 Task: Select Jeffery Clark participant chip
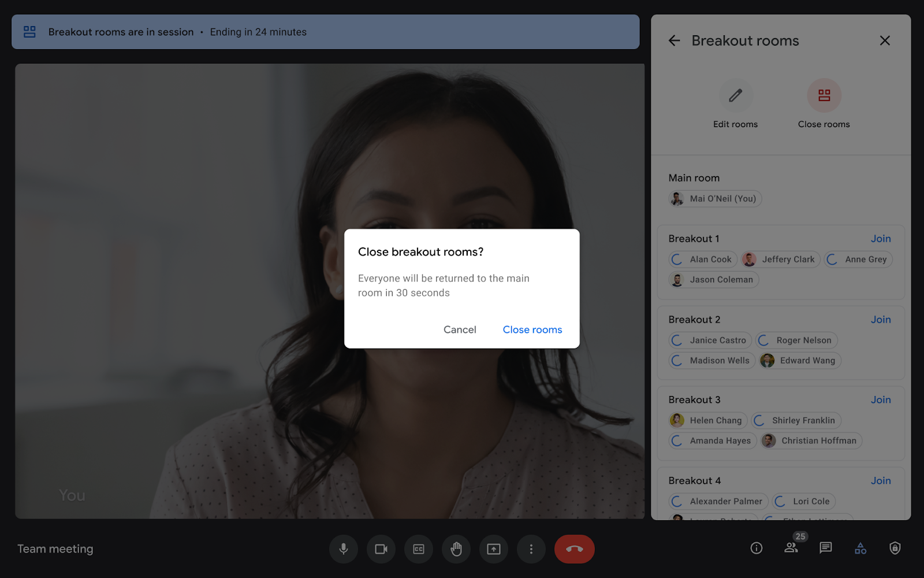click(781, 260)
